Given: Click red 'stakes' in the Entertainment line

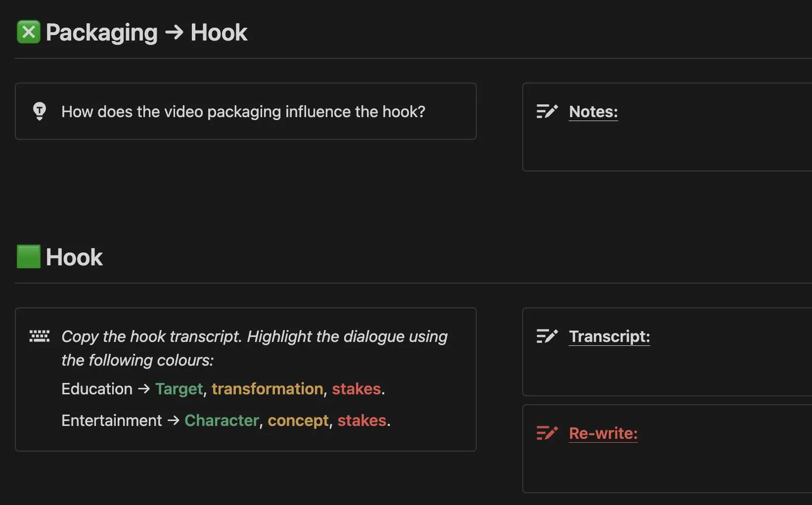Looking at the screenshot, I should point(361,421).
